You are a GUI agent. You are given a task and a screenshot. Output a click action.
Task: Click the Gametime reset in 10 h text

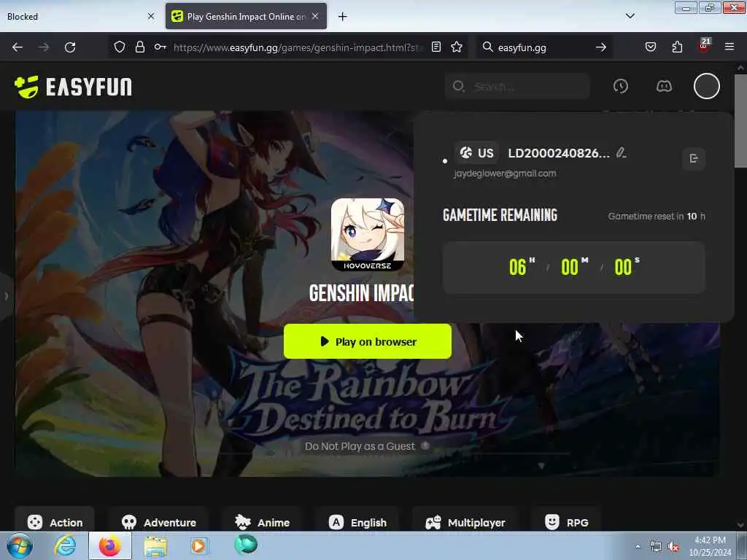[657, 216]
